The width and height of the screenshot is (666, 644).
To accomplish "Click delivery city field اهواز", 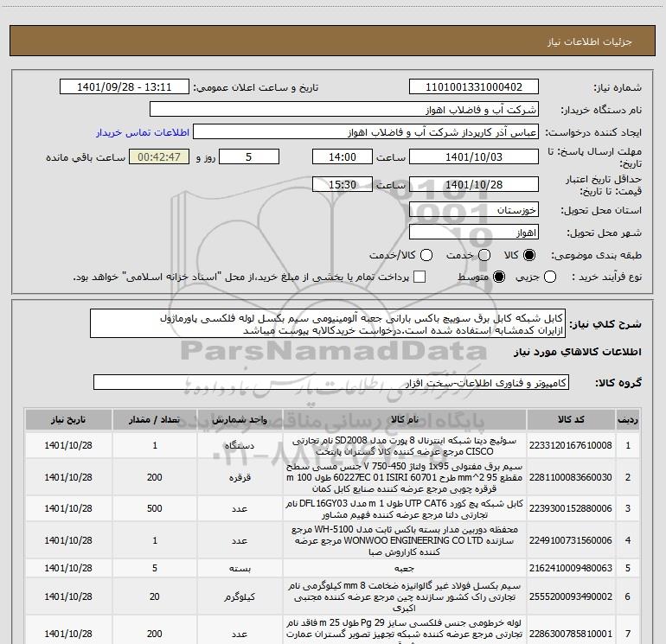I will [x=474, y=233].
